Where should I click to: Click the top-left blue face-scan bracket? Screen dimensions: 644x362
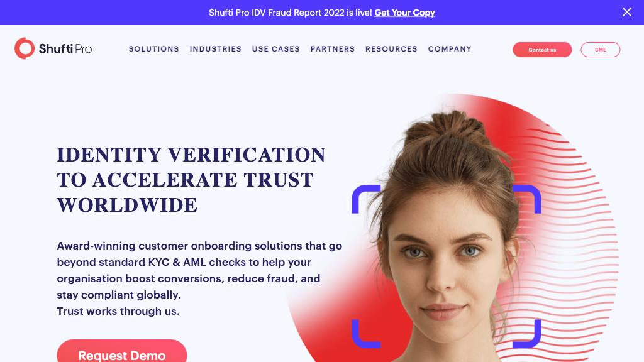pyautogui.click(x=366, y=199)
